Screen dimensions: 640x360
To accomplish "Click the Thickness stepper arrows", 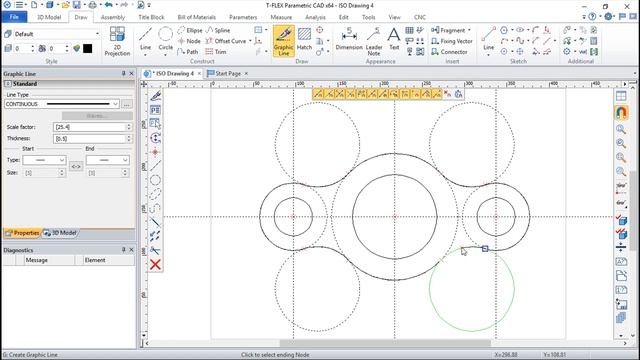I will coord(129,139).
